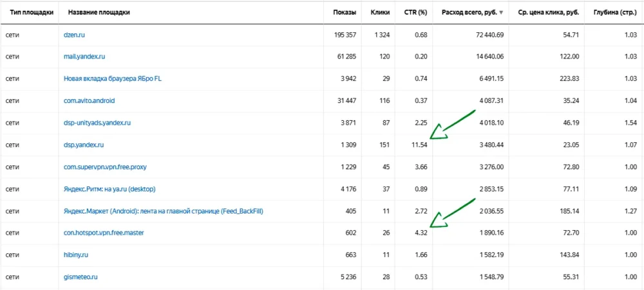Select CTR value 4.32 cell
This screenshot has height=290, width=644.
click(421, 233)
